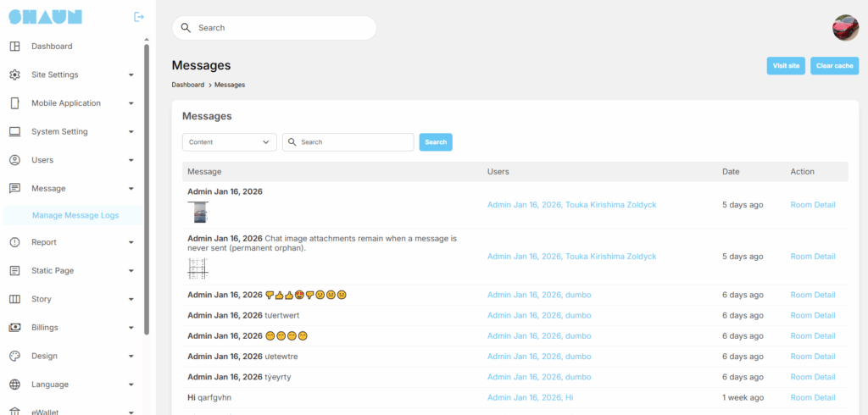Open Room Detail for tuertwert message

click(x=812, y=315)
